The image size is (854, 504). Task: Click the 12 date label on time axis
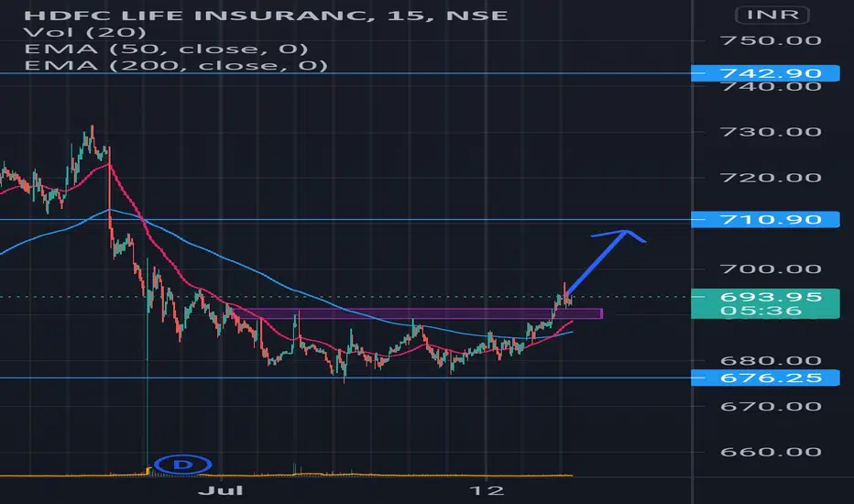tap(487, 490)
